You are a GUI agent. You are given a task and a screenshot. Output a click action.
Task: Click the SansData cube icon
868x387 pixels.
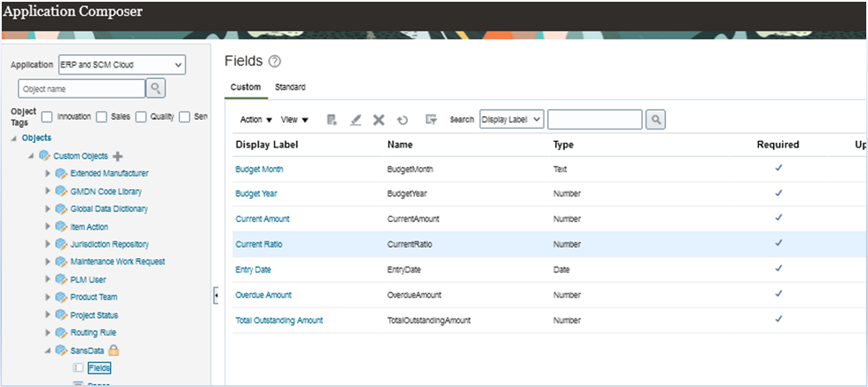point(61,351)
